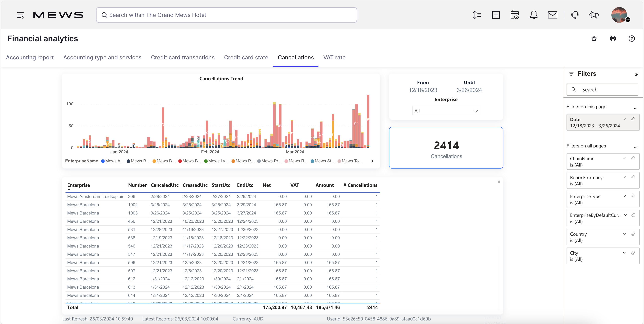Open help question mark icon
This screenshot has height=324, width=644.
point(632,39)
